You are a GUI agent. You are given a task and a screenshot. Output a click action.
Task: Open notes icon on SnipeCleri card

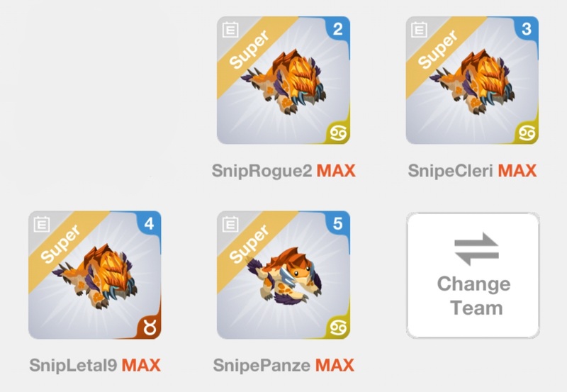[x=419, y=30]
